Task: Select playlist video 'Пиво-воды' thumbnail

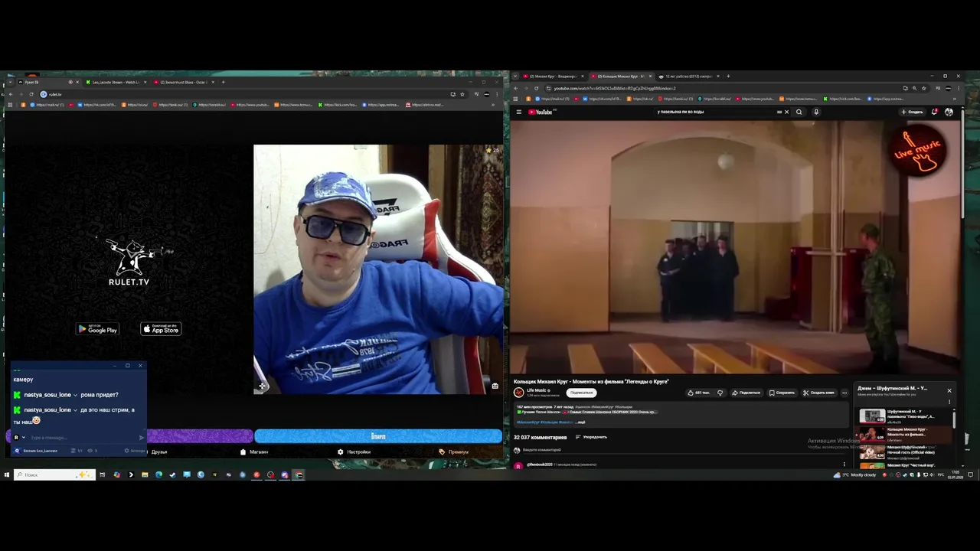Action: (x=872, y=416)
